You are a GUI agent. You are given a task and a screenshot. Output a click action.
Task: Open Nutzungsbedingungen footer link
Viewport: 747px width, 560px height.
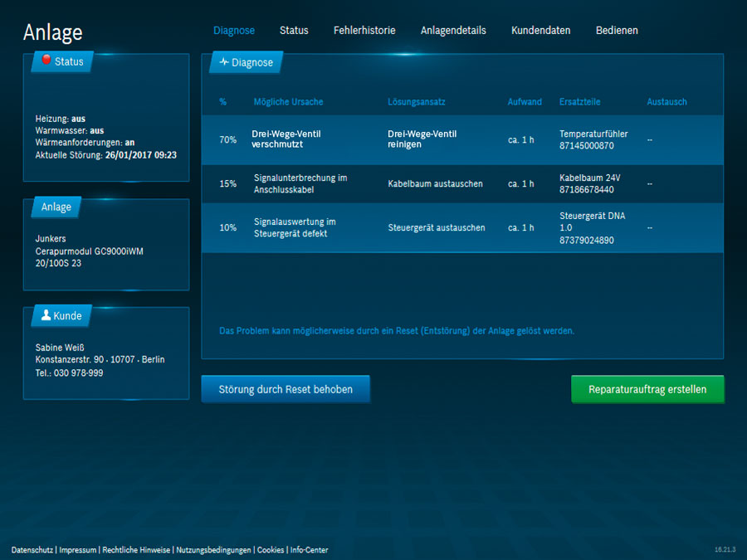[x=213, y=550]
